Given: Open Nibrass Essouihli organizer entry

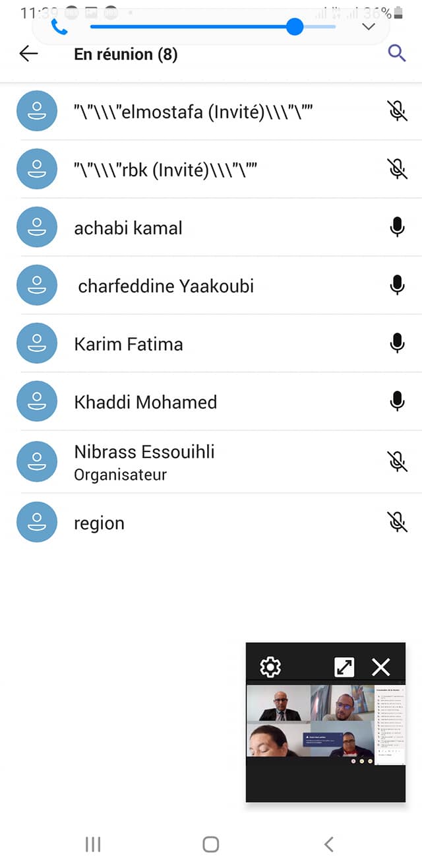Looking at the screenshot, I should coord(144,461).
